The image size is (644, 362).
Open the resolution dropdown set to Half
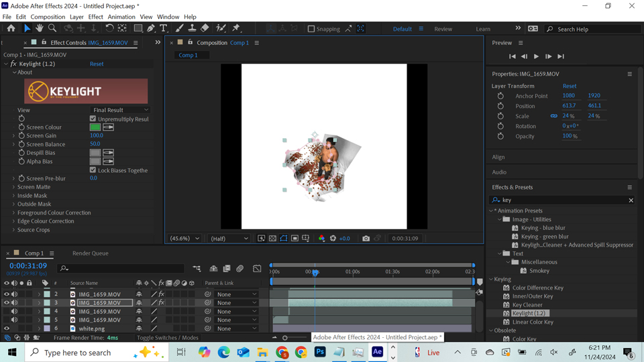(229, 239)
